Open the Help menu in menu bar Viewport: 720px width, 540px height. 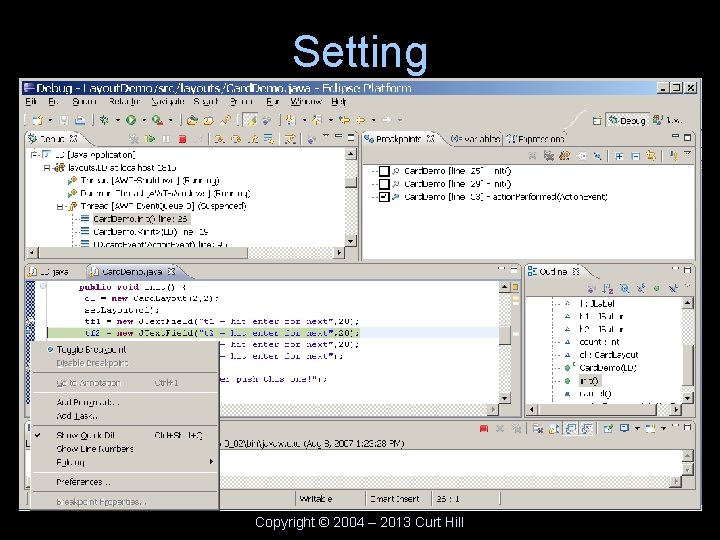pyautogui.click(x=338, y=101)
